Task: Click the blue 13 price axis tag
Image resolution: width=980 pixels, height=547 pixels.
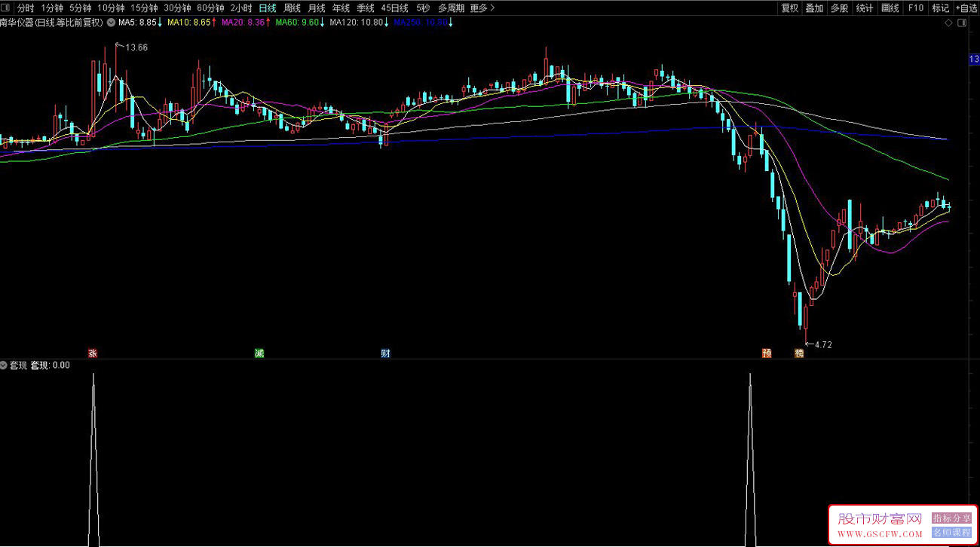Action: tap(974, 60)
